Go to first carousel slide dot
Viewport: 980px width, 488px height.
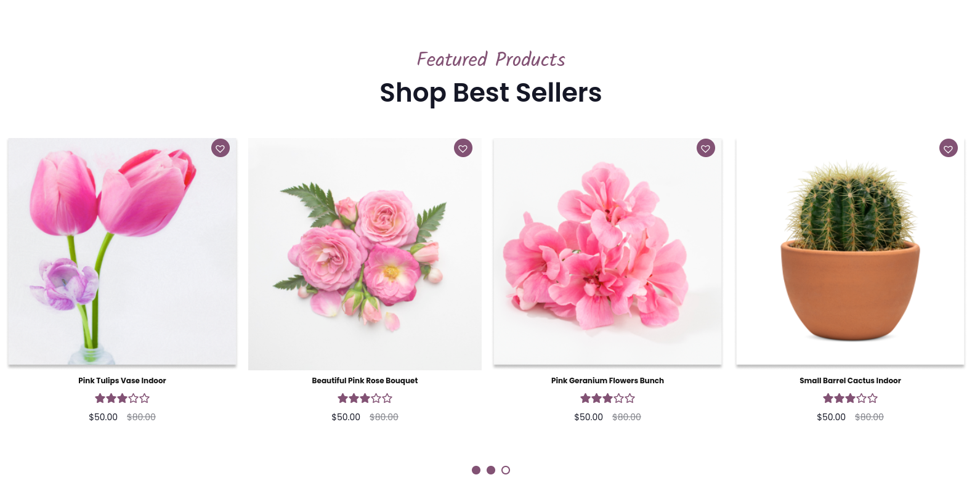[476, 470]
